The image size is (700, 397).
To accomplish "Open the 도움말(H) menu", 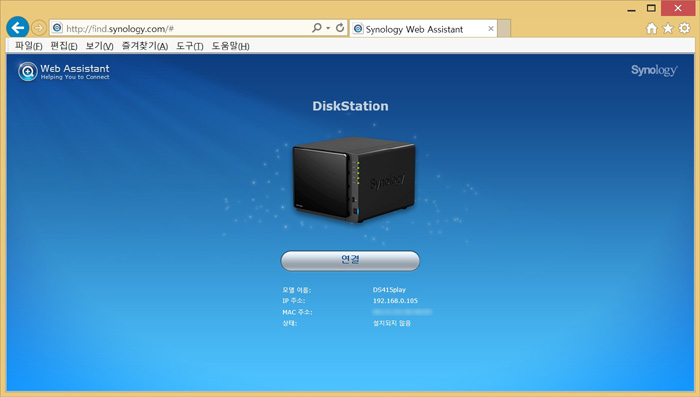I will pyautogui.click(x=230, y=46).
